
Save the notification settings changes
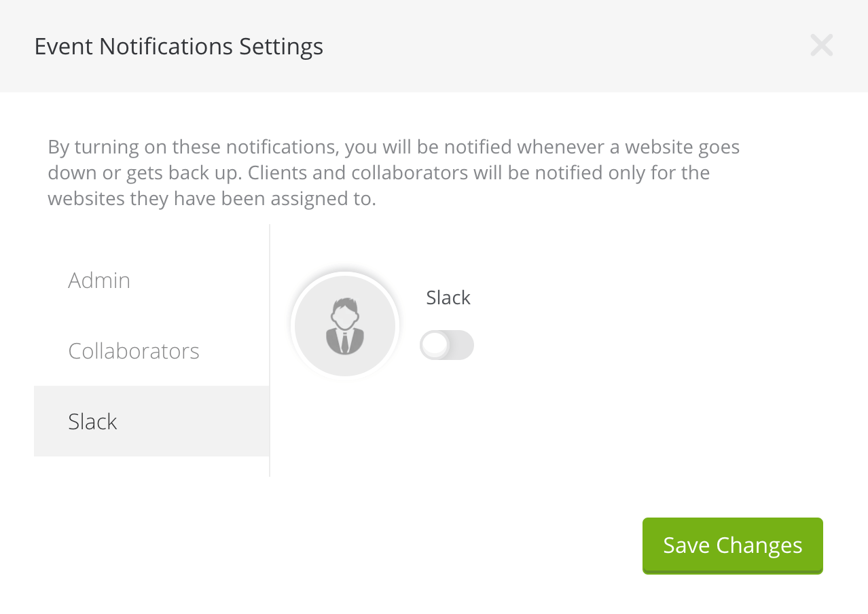(x=732, y=545)
